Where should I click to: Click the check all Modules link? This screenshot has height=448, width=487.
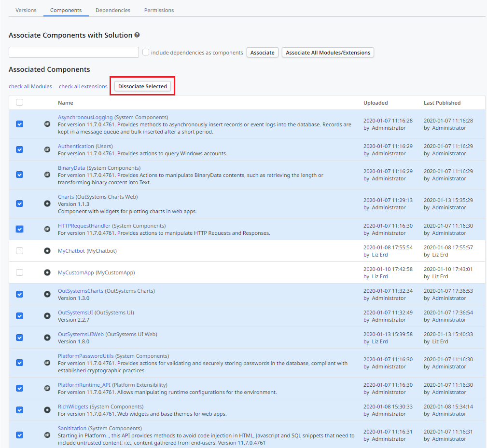point(30,86)
